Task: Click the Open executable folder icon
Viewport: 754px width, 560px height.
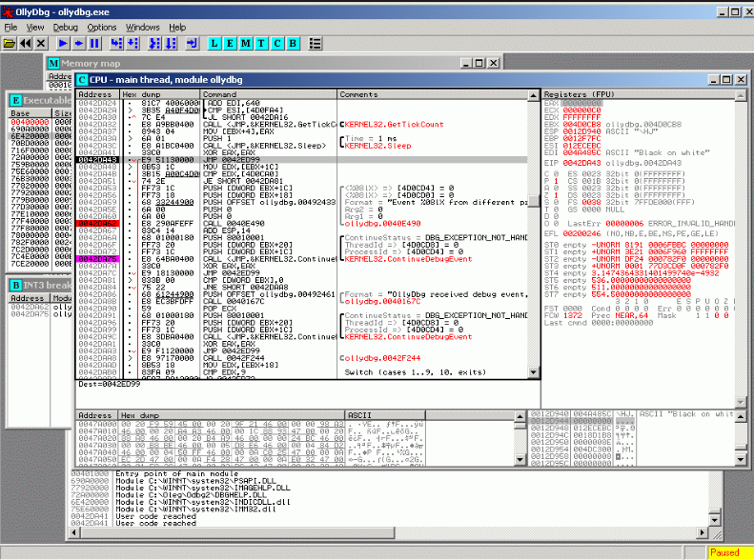Action: [x=10, y=44]
